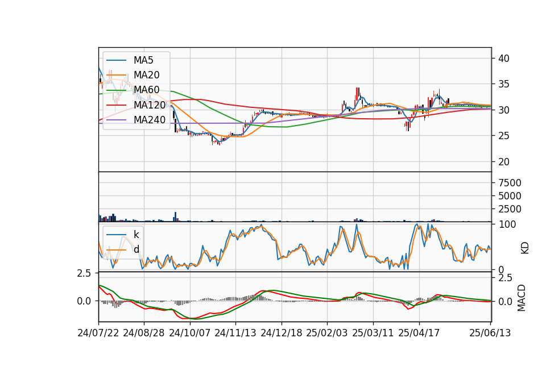This screenshot has height=392, width=546.
Task: Click the MACD vertical axis title
Action: coord(522,298)
